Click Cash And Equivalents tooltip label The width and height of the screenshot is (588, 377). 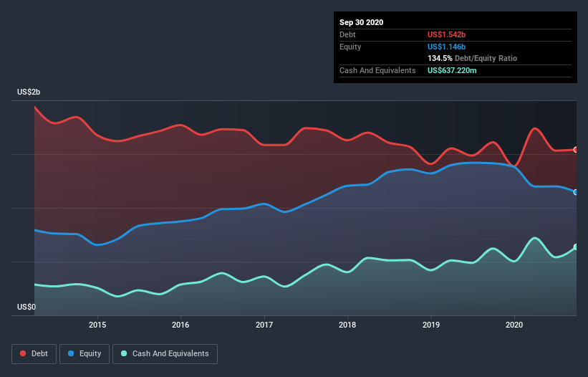point(377,70)
